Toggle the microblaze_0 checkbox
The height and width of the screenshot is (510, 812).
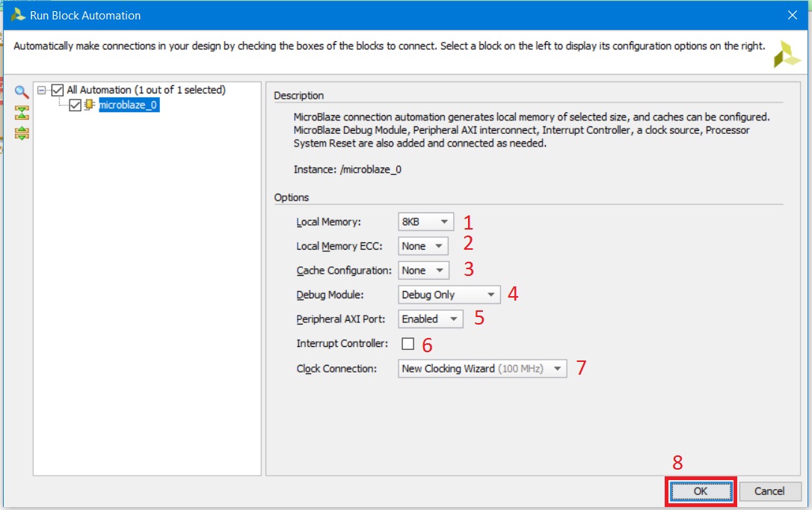click(75, 105)
